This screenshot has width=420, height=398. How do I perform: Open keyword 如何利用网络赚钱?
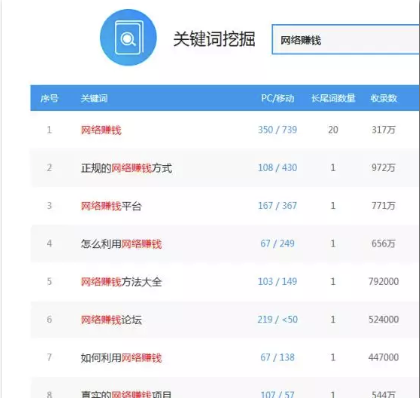tap(121, 358)
